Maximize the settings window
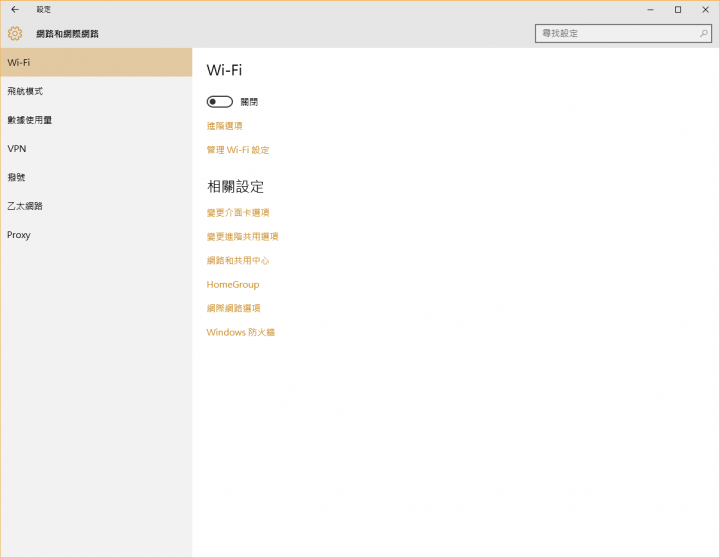Screen dimensions: 720x558 point(678,10)
